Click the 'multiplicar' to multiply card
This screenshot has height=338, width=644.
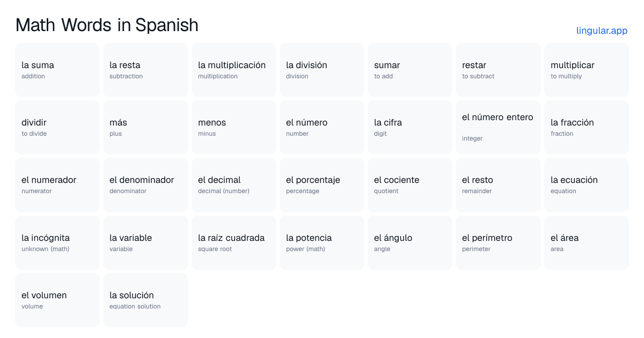[587, 70]
